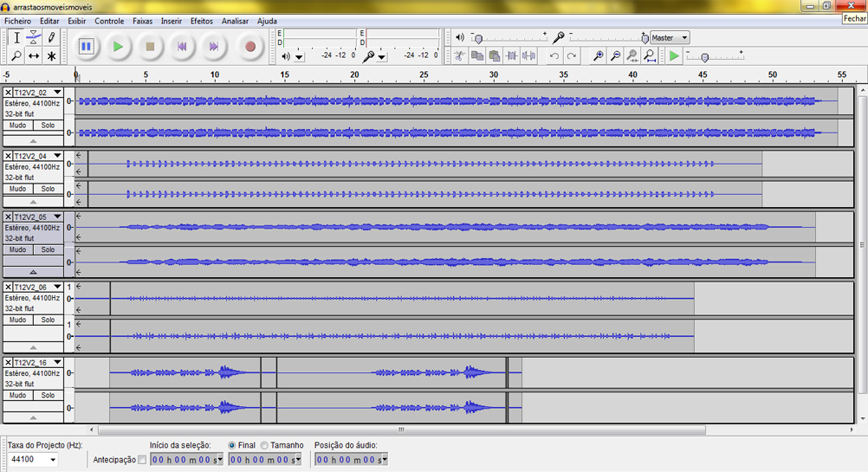Viewport: 868px width, 472px height.
Task: Select the Draw pencil tool
Action: (x=51, y=37)
